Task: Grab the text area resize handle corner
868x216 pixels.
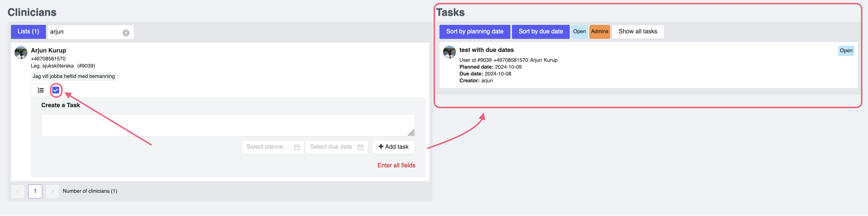Action: (411, 133)
